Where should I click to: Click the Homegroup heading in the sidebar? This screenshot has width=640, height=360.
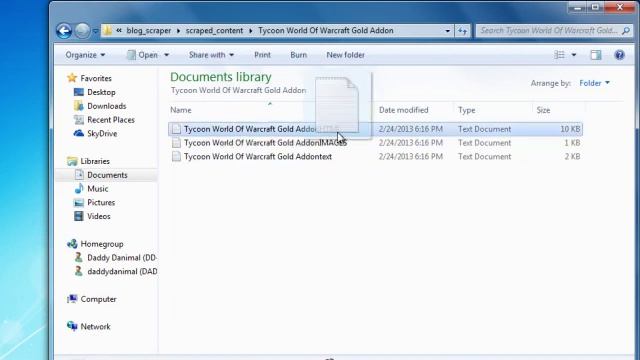tap(102, 244)
